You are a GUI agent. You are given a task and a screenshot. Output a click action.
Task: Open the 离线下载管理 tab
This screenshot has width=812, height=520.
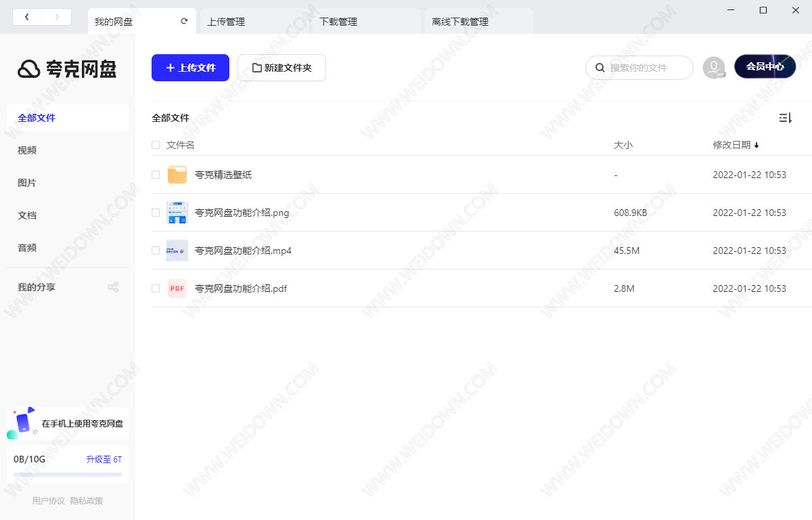[x=460, y=22]
